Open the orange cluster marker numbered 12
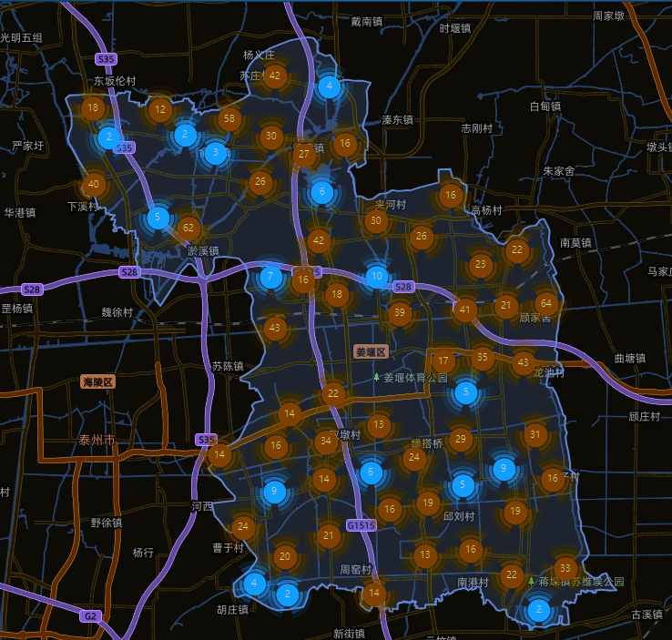 [x=160, y=111]
